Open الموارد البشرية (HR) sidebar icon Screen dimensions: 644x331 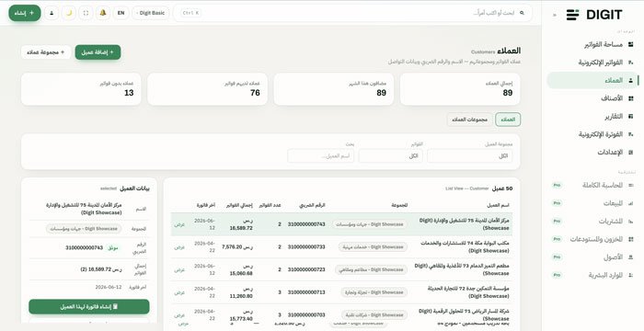point(631,275)
